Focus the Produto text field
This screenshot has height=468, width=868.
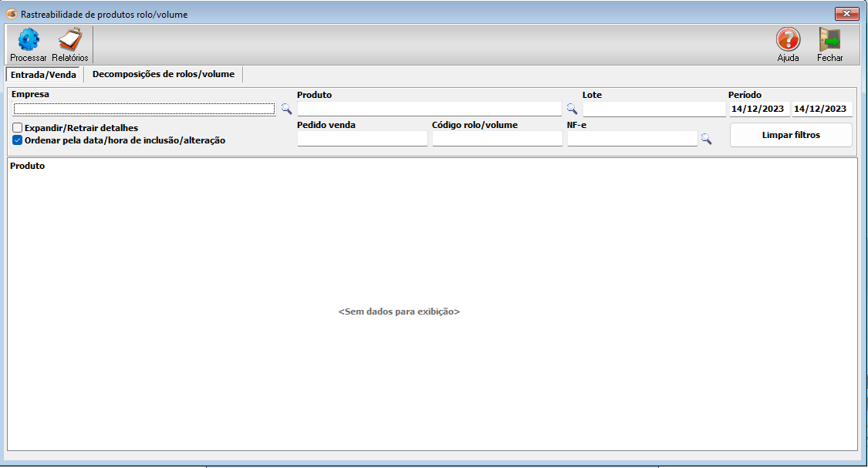pos(429,109)
